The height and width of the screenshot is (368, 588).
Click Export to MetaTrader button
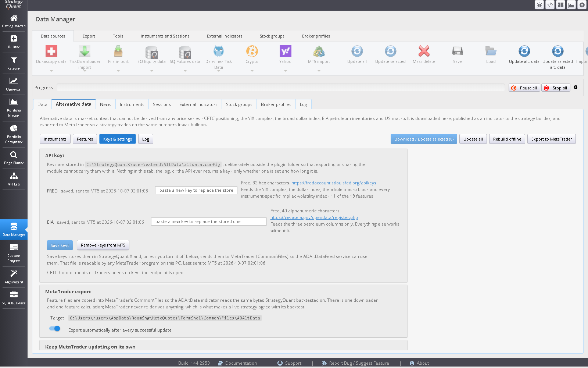click(x=551, y=139)
